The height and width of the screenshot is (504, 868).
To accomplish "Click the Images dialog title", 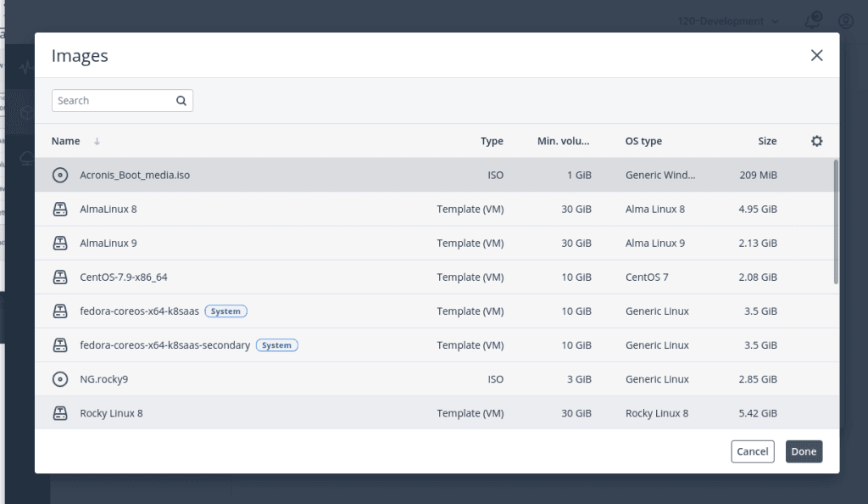I will [80, 55].
